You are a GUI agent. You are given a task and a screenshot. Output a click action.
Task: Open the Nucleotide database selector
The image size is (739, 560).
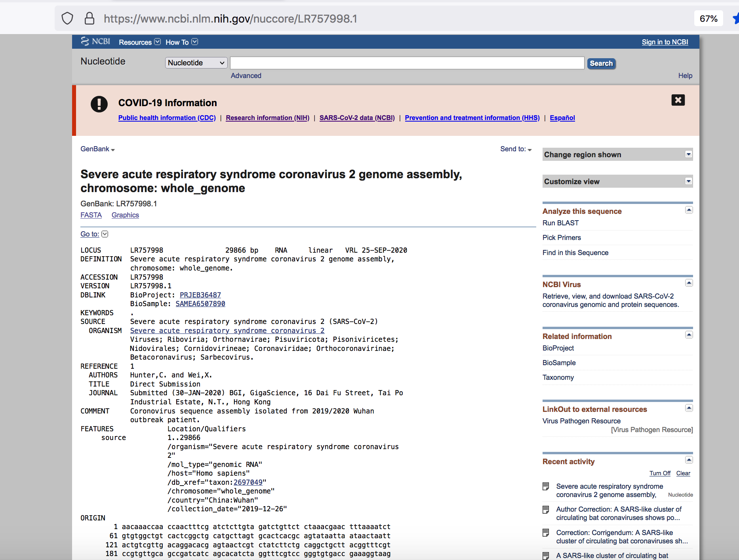coord(196,63)
